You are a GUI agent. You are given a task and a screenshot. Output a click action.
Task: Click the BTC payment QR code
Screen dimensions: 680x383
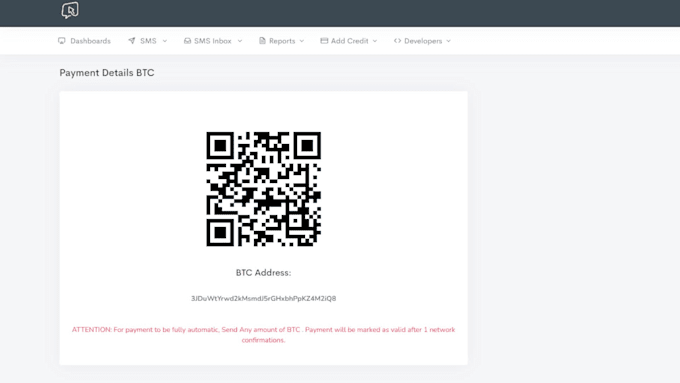pos(264,189)
